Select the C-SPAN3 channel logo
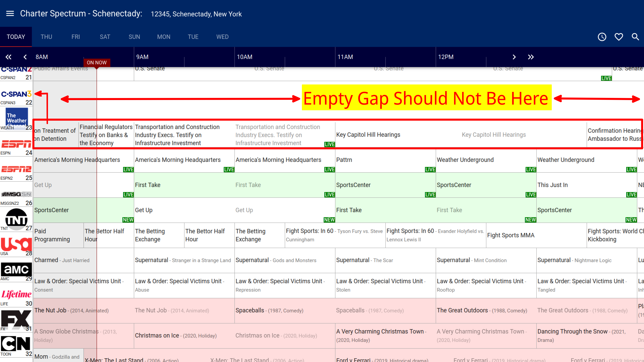This screenshot has width=644, height=362. (x=16, y=94)
